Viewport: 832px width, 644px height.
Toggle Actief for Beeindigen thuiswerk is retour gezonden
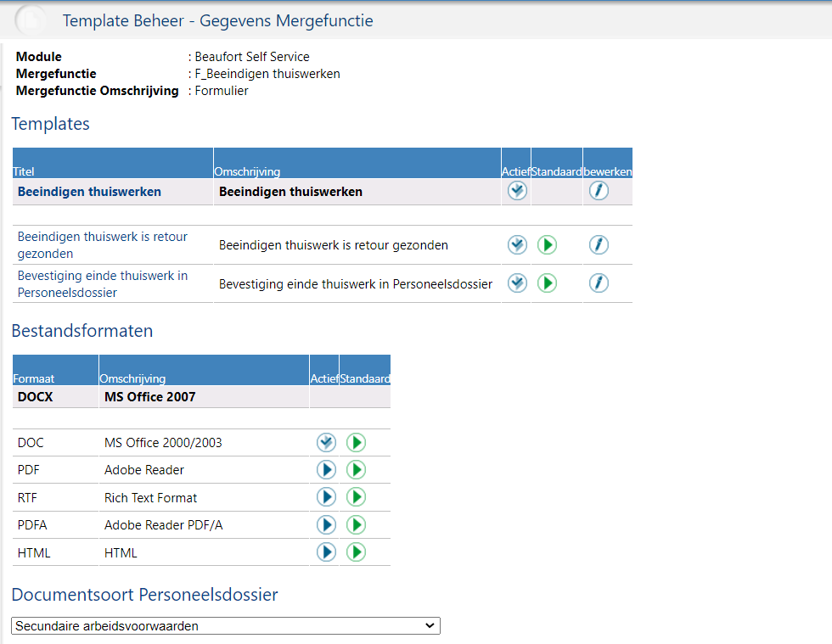pyautogui.click(x=517, y=245)
